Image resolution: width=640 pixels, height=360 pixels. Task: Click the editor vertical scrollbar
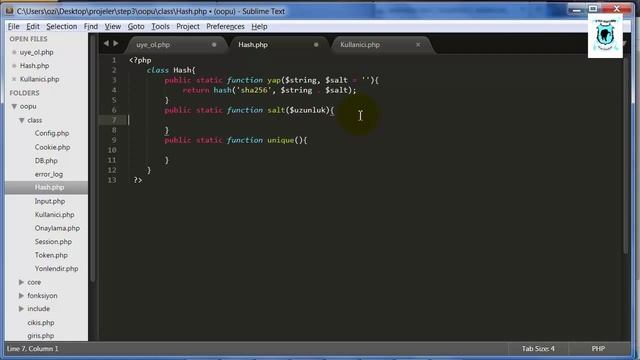coord(627,155)
